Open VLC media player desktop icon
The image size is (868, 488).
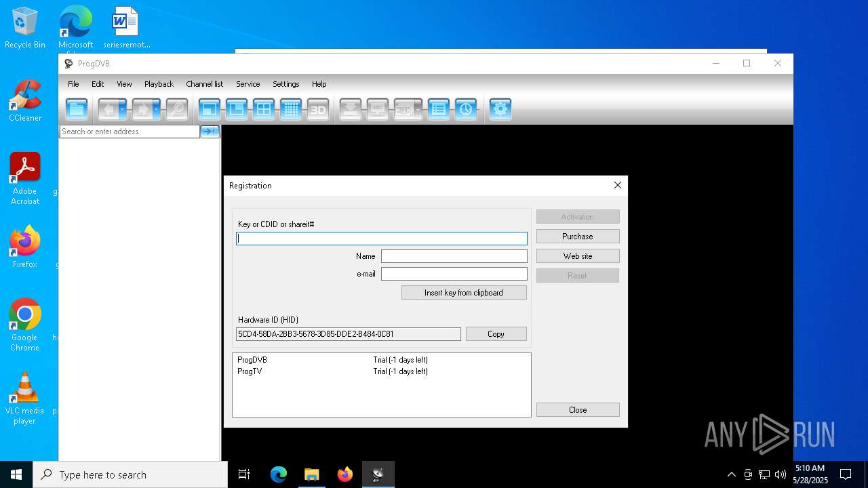click(25, 399)
